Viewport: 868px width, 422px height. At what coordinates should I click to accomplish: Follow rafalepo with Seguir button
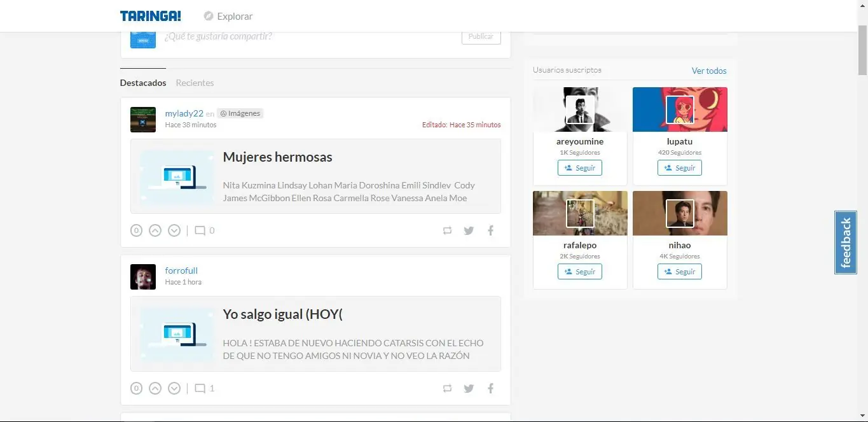(580, 272)
